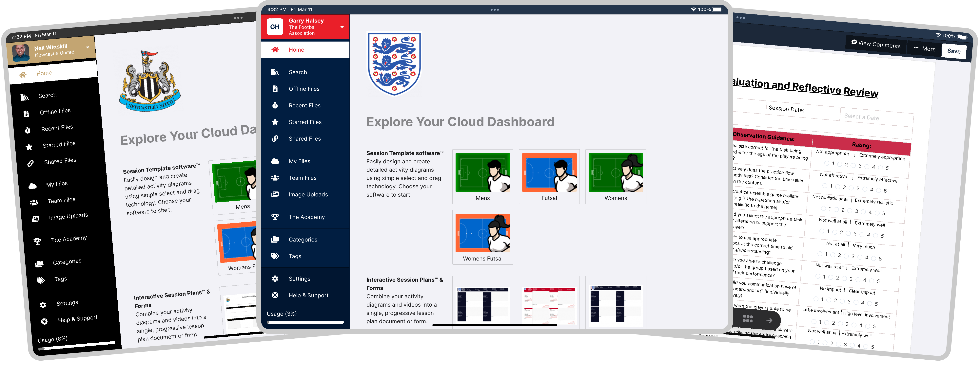Open Team Files menu item, center tablet
The height and width of the screenshot is (379, 980).
click(x=305, y=178)
